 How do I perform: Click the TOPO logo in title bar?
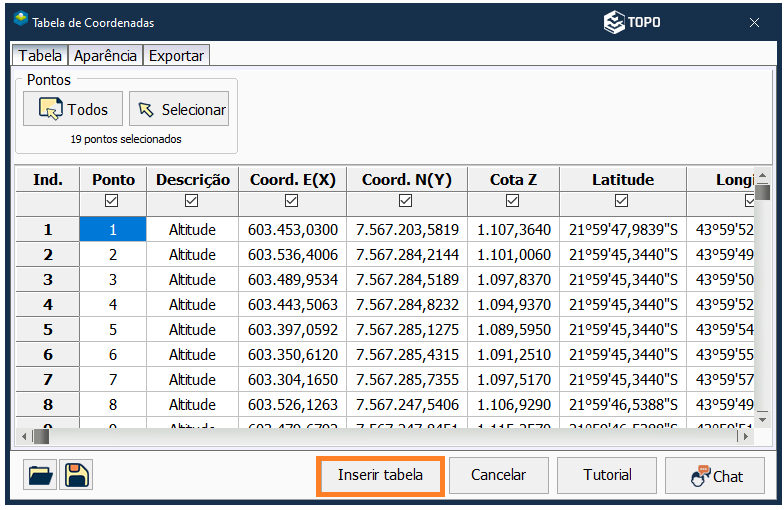point(632,22)
